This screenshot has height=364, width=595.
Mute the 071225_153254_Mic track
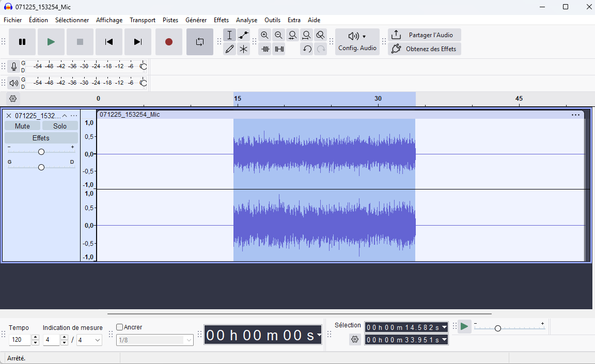click(x=22, y=126)
